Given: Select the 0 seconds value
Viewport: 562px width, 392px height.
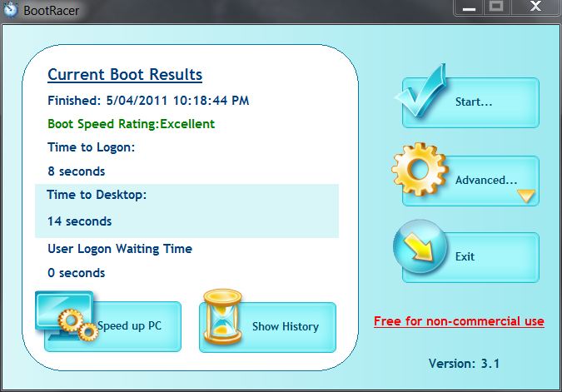Looking at the screenshot, I should [77, 273].
